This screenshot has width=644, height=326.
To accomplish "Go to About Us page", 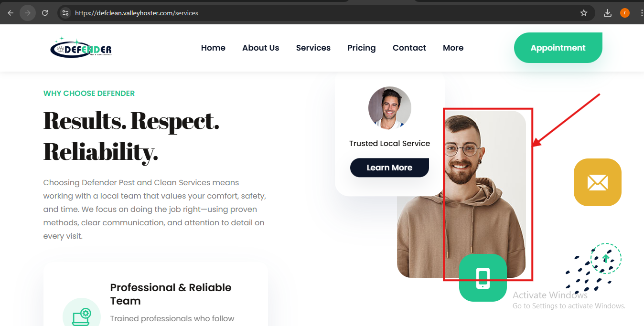I will (261, 48).
